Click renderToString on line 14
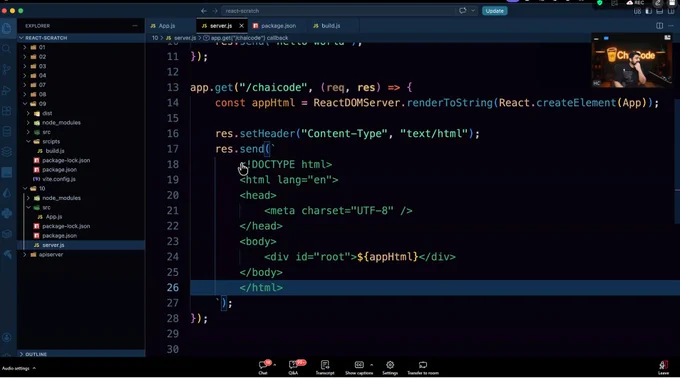 point(450,103)
